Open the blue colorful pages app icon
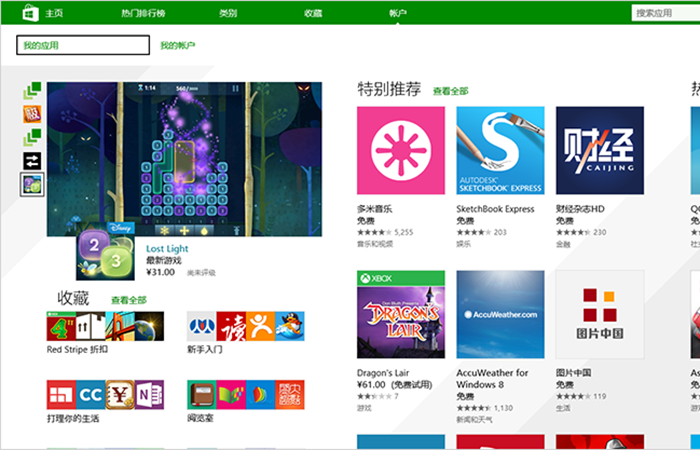 point(260,395)
